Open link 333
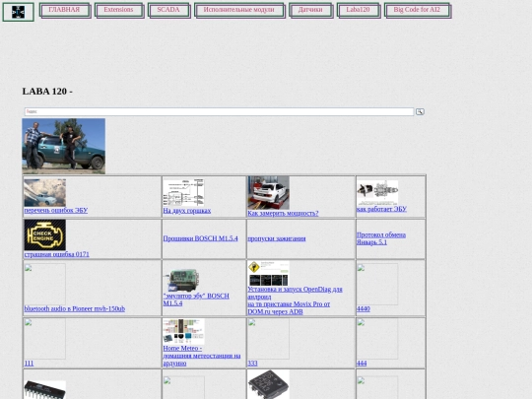The width and height of the screenshot is (532, 399). [252, 363]
